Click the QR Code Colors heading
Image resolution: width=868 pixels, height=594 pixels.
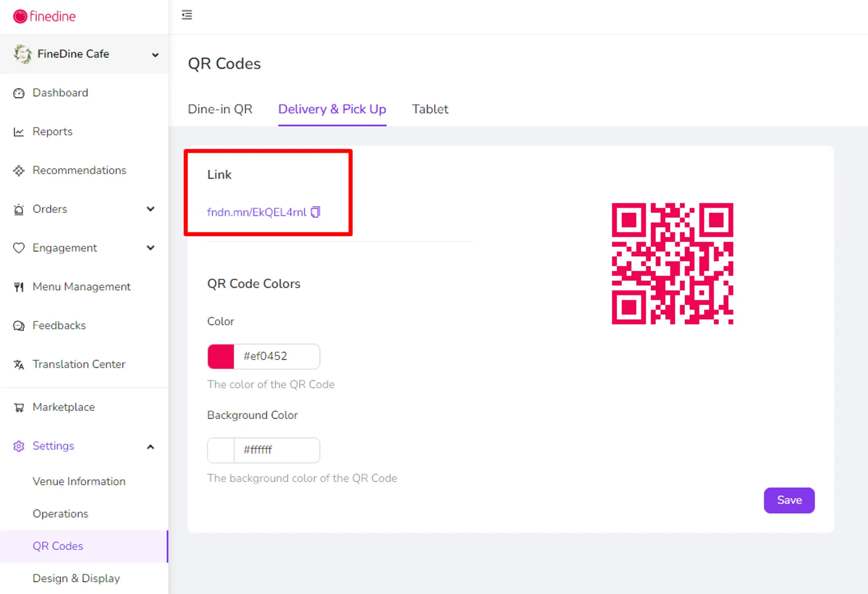254,284
